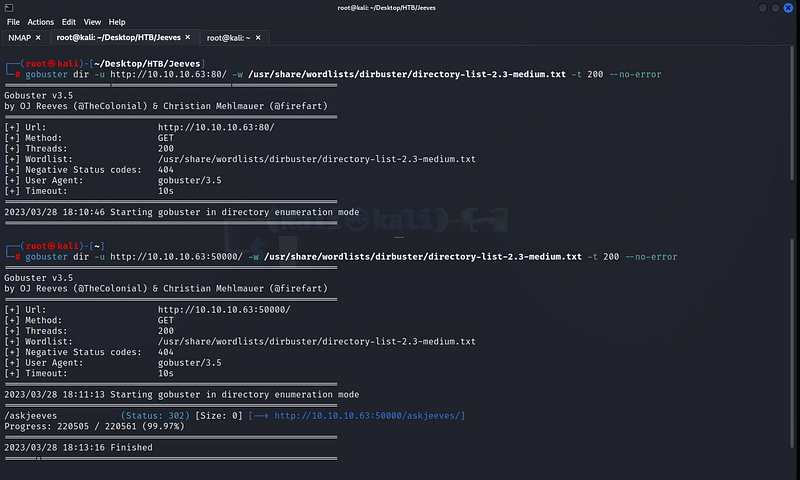Click second Url value http://10.10.10.63:50000/
Image resolution: width=800 pixels, height=480 pixels.
[x=224, y=310]
